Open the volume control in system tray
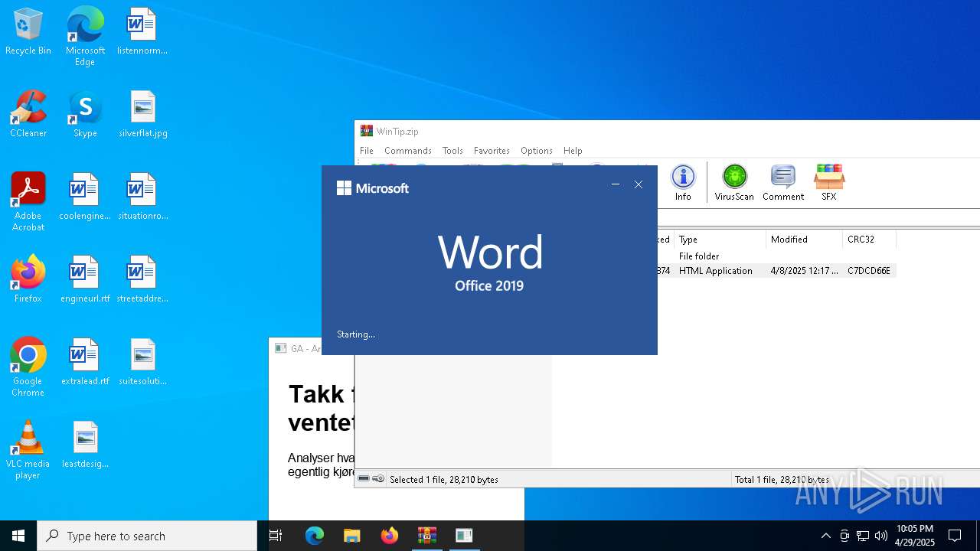980x551 pixels. [881, 536]
